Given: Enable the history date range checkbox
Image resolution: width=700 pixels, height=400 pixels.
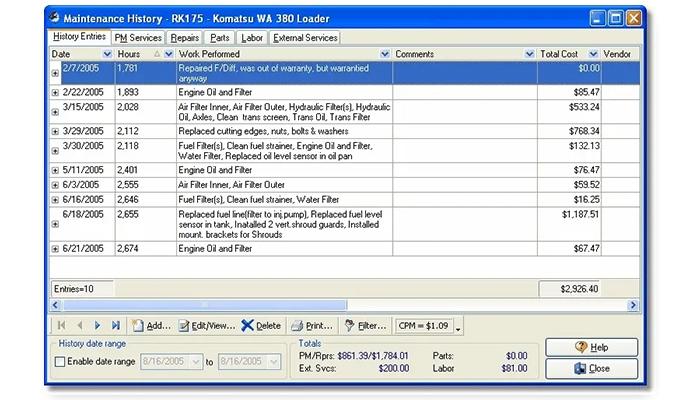Looking at the screenshot, I should (x=60, y=362).
